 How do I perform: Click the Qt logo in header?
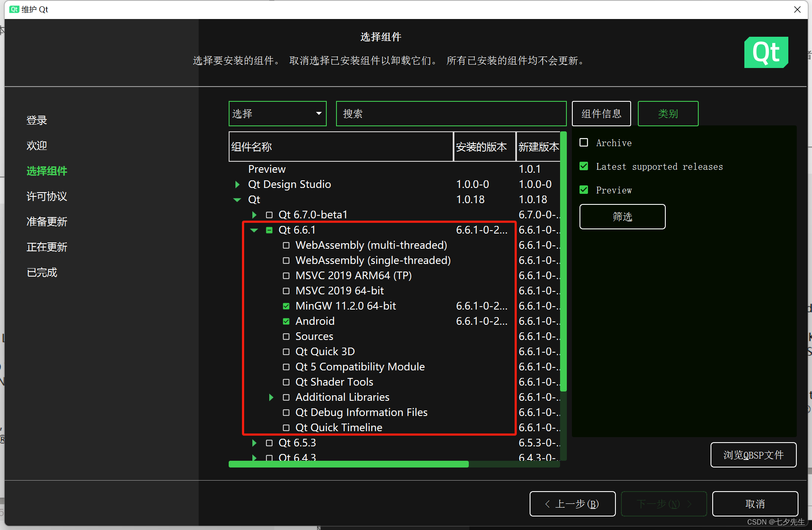(x=766, y=52)
